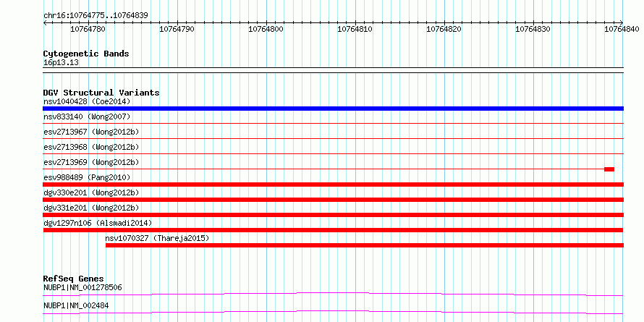The image size is (644, 322).
Task: Open variant dgv331e201 (Wong2012b) label
Action: click(x=91, y=208)
